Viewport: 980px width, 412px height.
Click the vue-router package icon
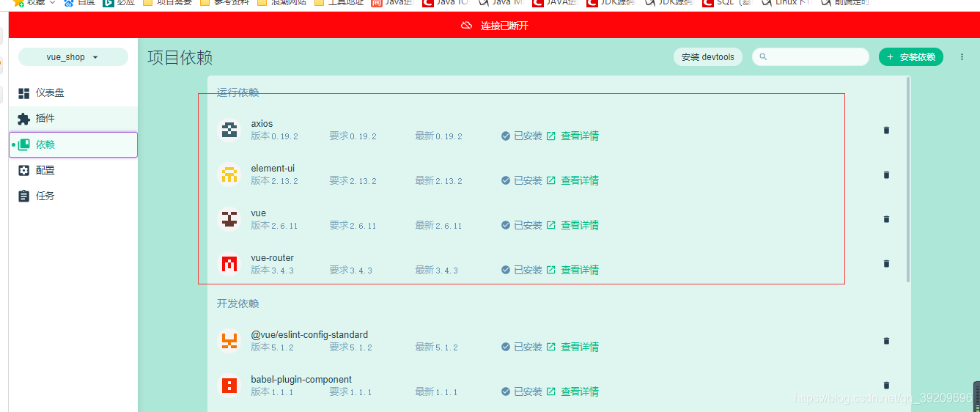[229, 264]
